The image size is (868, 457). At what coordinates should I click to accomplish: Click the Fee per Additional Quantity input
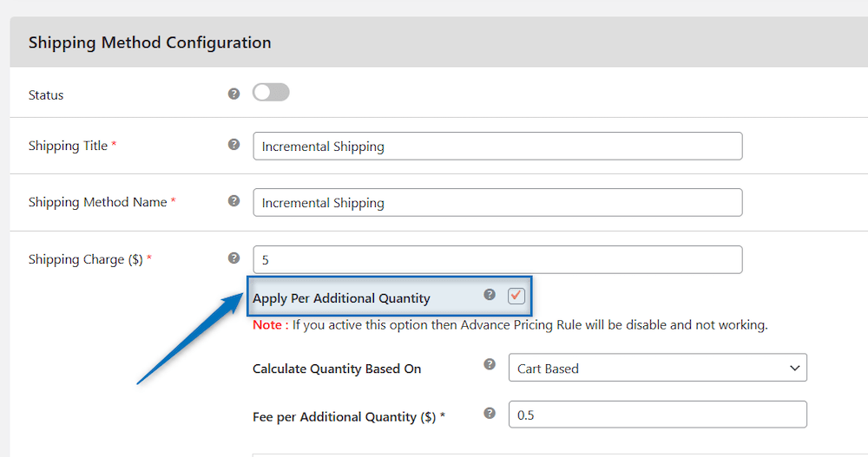pyautogui.click(x=657, y=415)
